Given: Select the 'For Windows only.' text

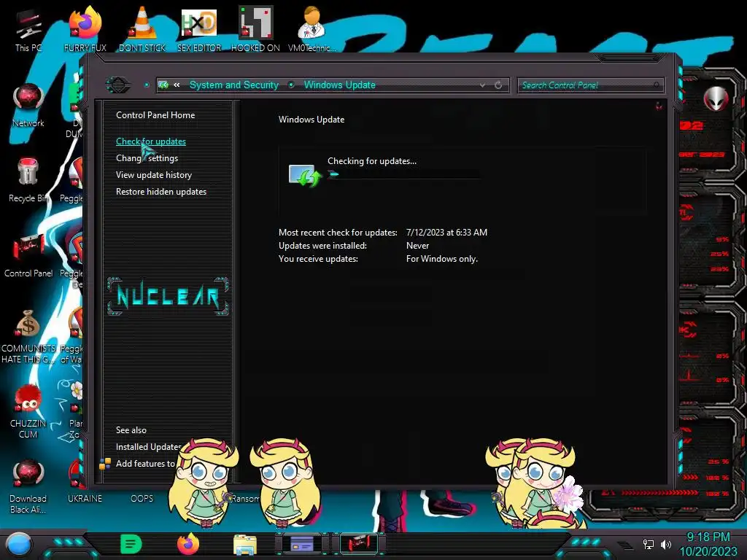Looking at the screenshot, I should click(x=441, y=259).
